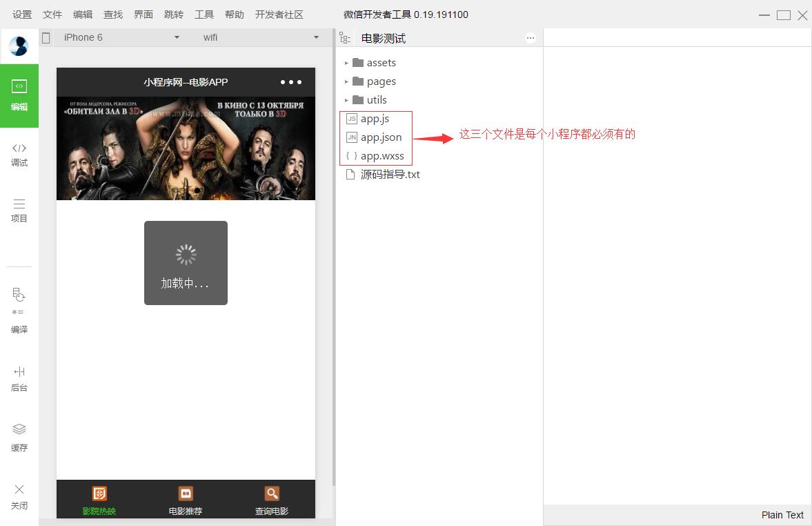Open the 界面 menu
812x526 pixels.
coord(143,14)
